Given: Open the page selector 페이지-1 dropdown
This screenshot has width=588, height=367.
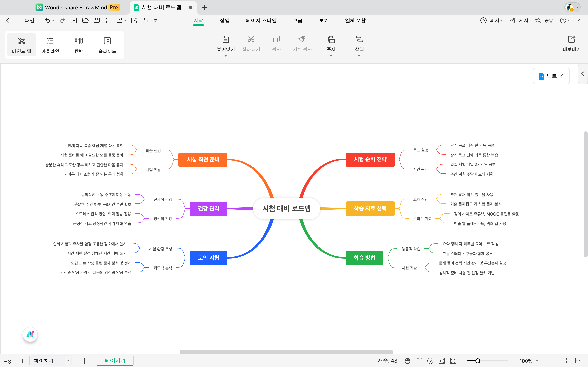Looking at the screenshot, I should (x=68, y=361).
